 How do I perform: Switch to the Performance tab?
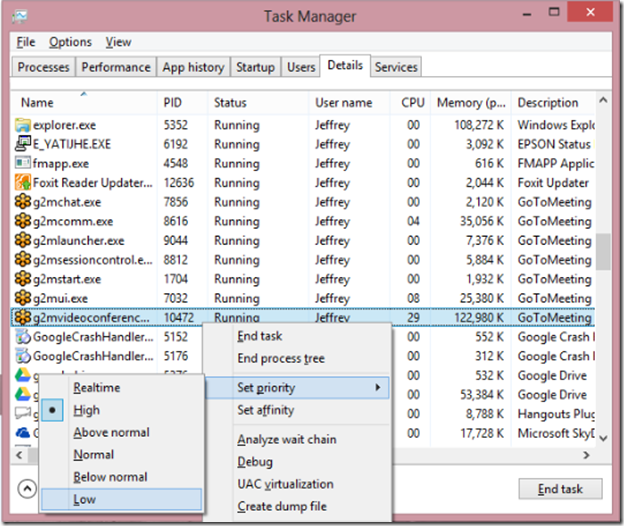[116, 67]
